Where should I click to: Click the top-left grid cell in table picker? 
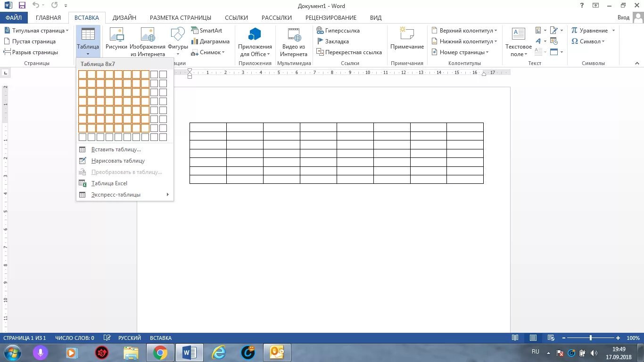click(x=82, y=74)
